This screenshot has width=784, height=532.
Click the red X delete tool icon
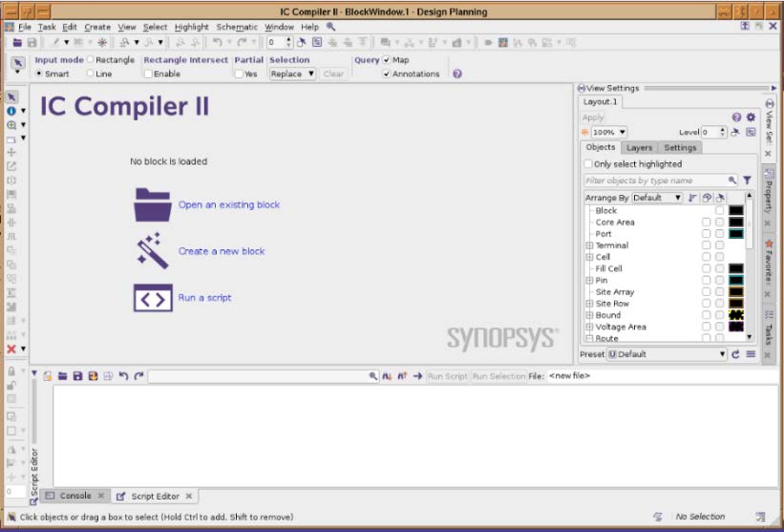(x=11, y=349)
